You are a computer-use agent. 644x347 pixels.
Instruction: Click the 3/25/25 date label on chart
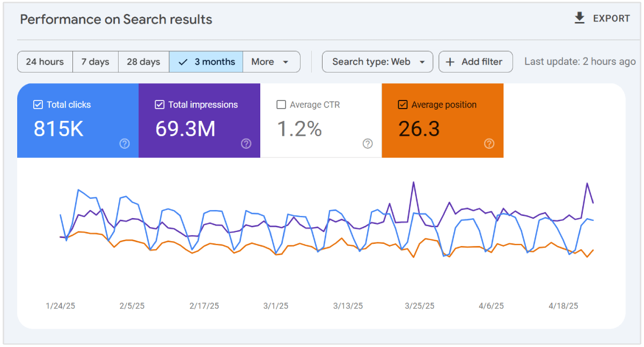click(x=420, y=306)
